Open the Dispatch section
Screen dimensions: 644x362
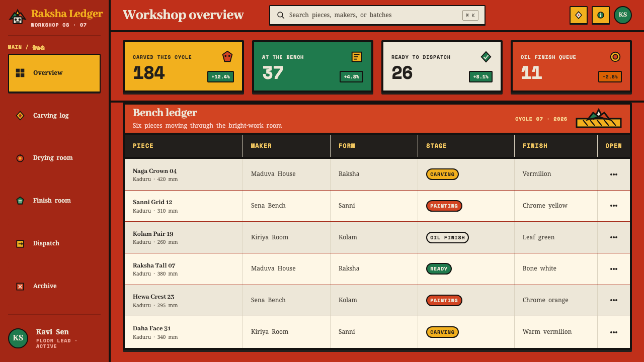point(54,243)
